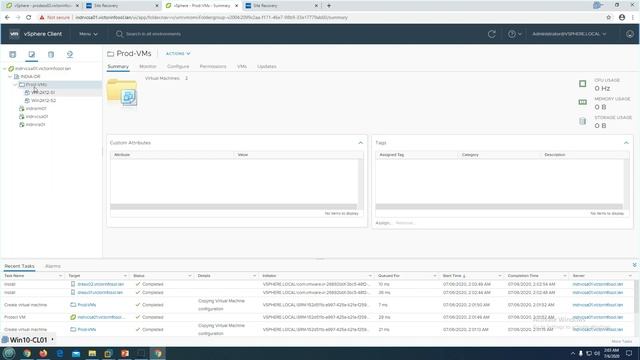
Task: Reload the browser page
Action: pos(29,18)
